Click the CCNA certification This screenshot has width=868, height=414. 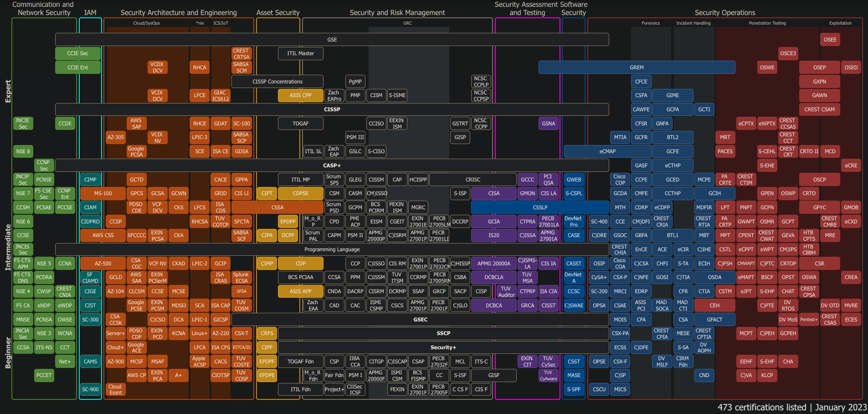point(65,264)
